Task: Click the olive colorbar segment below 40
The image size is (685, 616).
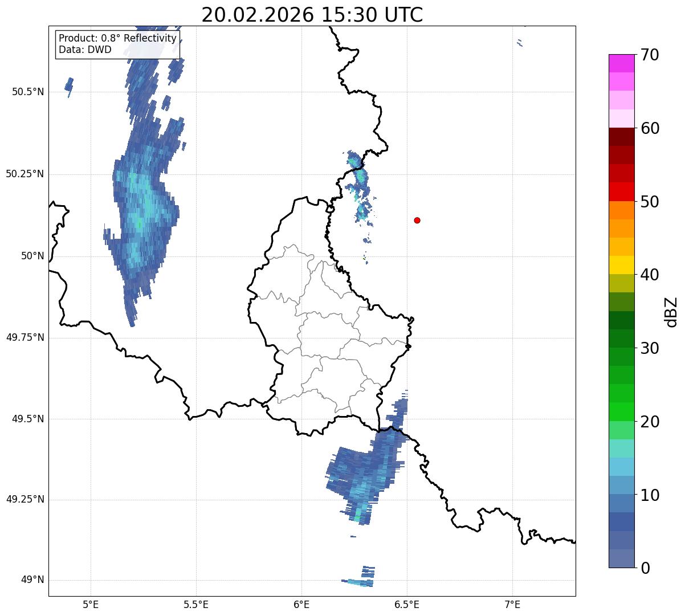Action: click(622, 283)
